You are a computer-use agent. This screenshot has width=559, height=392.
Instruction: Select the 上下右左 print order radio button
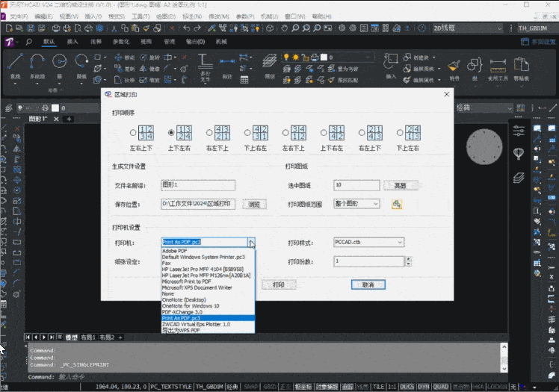[324, 132]
